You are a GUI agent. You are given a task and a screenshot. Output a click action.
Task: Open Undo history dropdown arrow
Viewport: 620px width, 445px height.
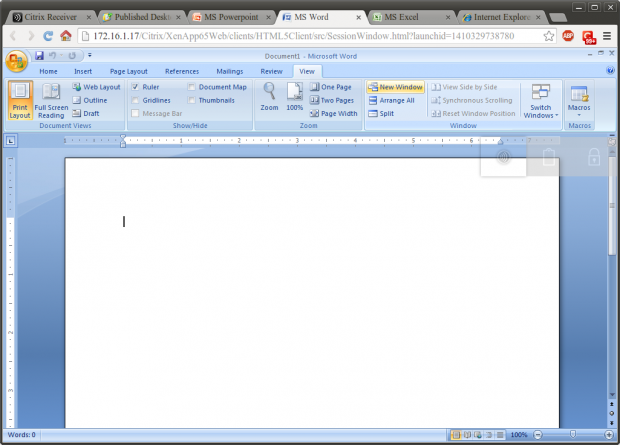pyautogui.click(x=62, y=56)
